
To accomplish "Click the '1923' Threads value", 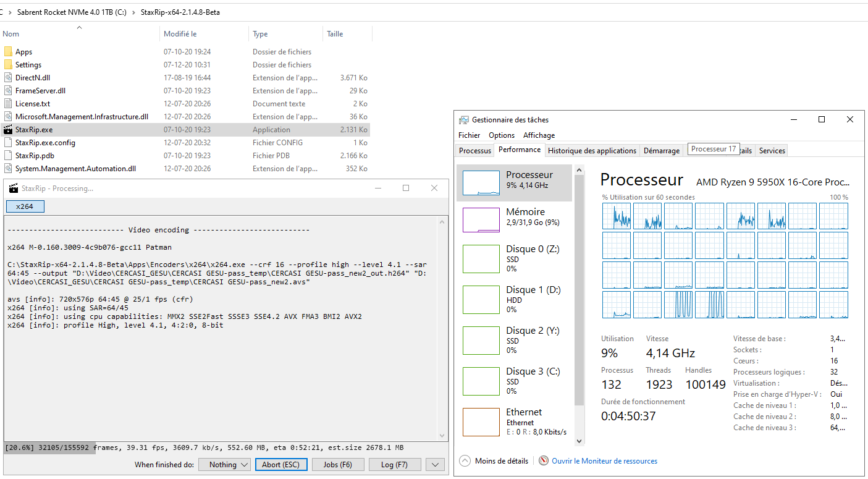I will coord(659,385).
